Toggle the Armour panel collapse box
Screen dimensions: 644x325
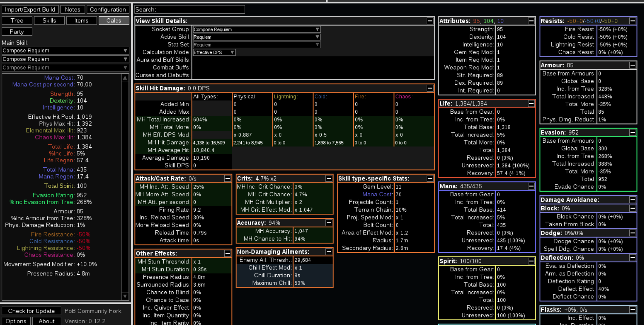pos(632,65)
